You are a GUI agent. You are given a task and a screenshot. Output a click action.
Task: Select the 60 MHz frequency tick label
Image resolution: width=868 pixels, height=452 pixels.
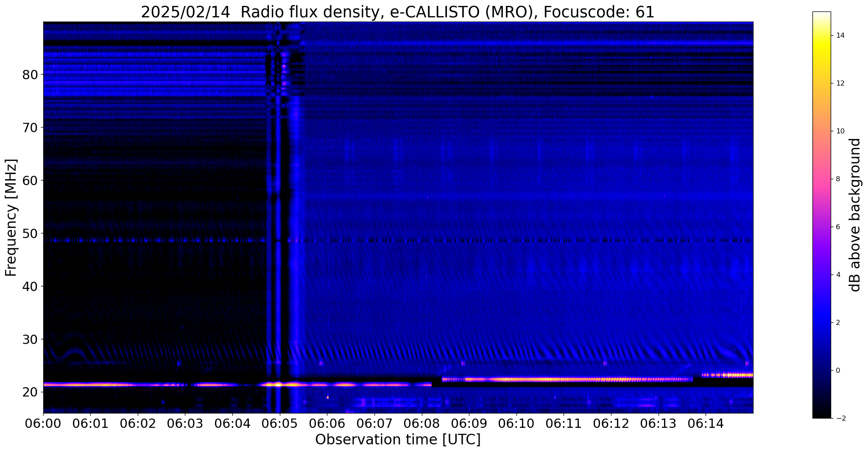30,180
